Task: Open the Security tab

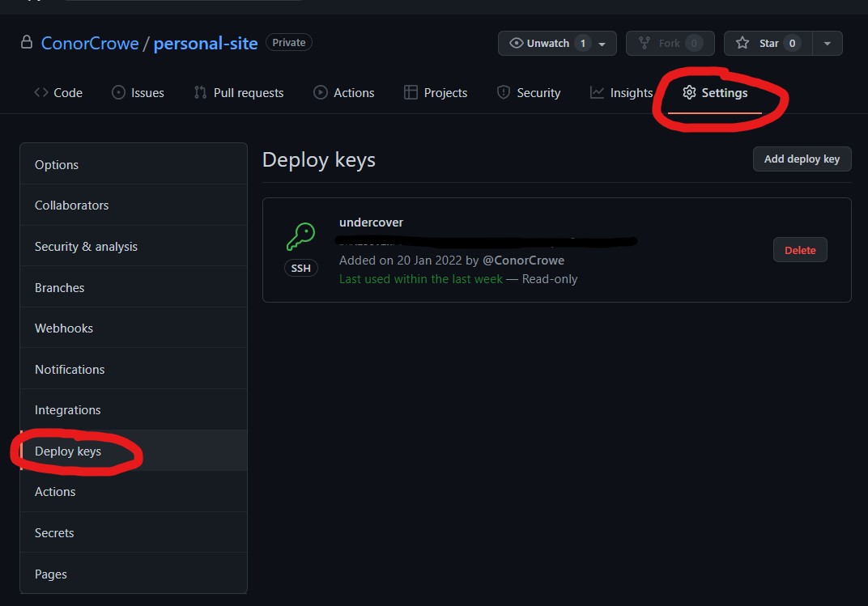Action: click(529, 93)
